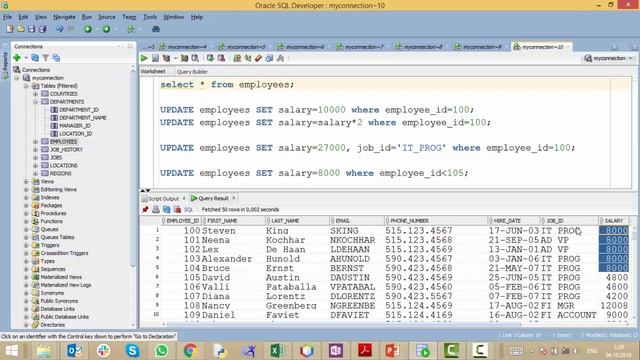Open the Explain Plan dropdown arrow

pos(175,58)
